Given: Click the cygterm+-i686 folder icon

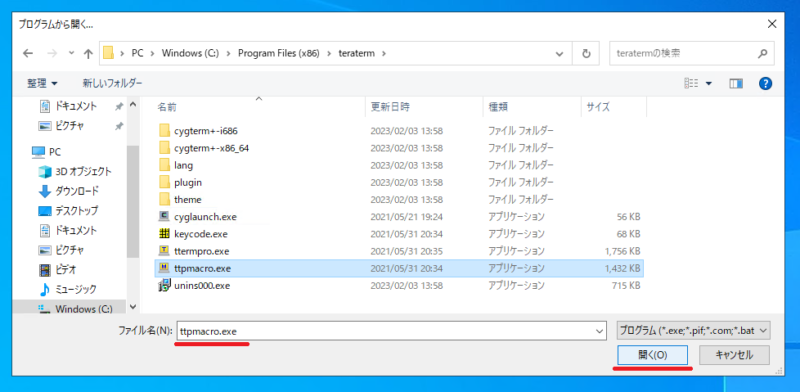Looking at the screenshot, I should (164, 131).
